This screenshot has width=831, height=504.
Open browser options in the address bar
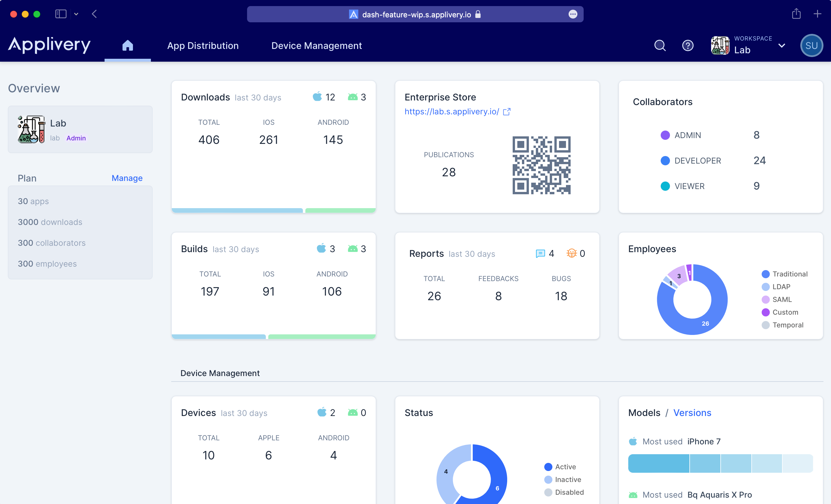click(573, 14)
